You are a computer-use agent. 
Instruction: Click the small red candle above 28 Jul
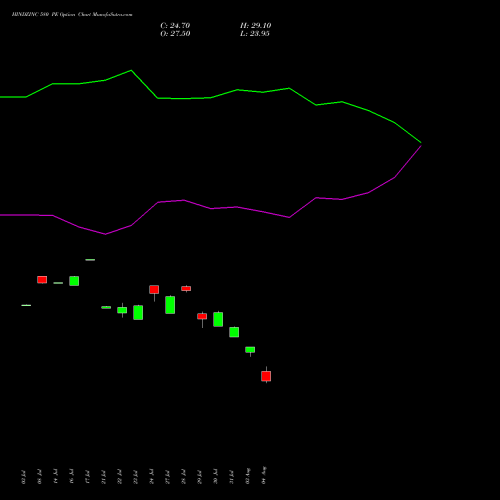point(186,288)
